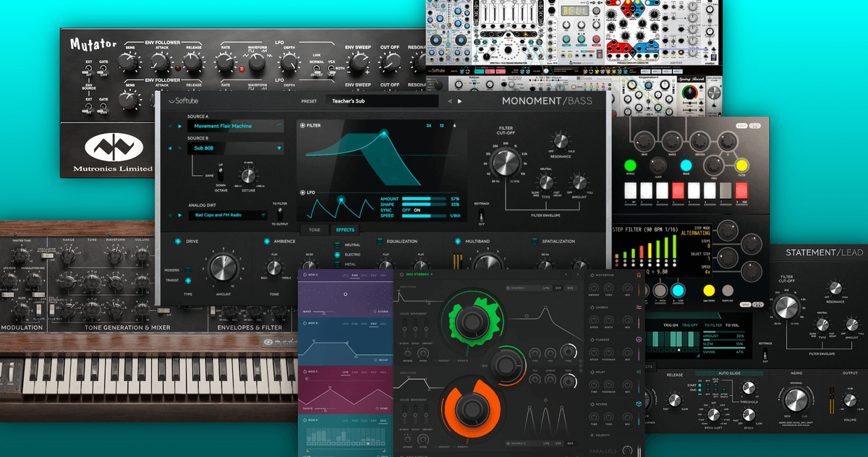This screenshot has width=868, height=457.
Task: Select the 24 dB filter slope
Action: point(429,126)
